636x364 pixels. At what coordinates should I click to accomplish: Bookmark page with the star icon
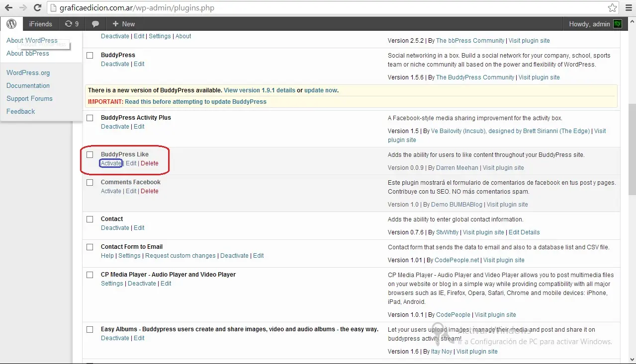(613, 8)
